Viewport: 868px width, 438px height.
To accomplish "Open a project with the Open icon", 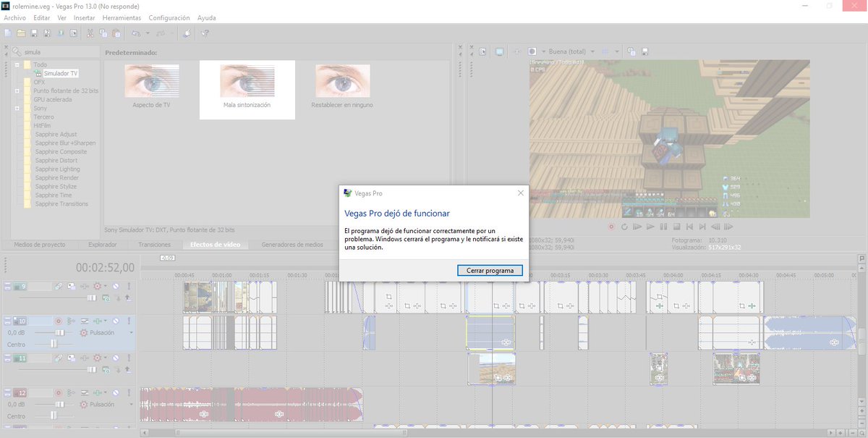I will point(21,33).
